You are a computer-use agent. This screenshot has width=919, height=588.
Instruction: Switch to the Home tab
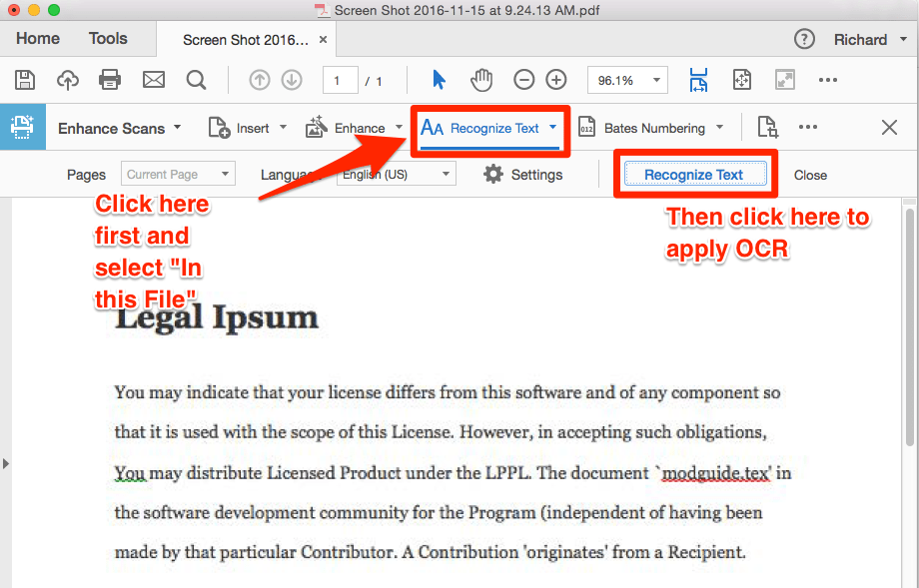(38, 39)
